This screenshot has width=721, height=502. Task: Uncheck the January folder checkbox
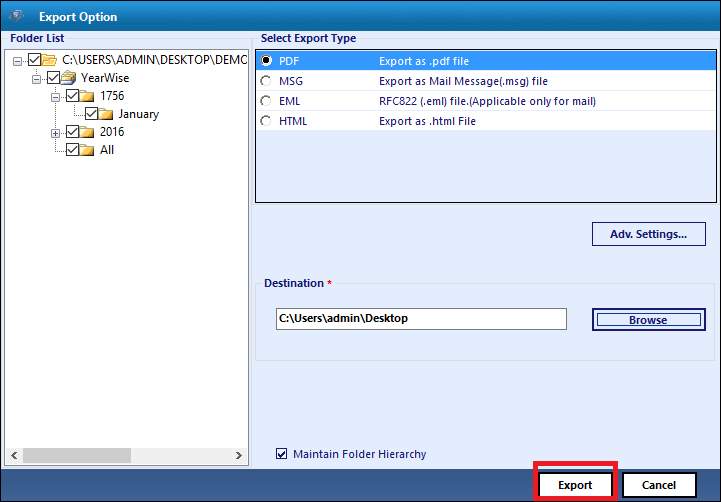click(x=91, y=114)
